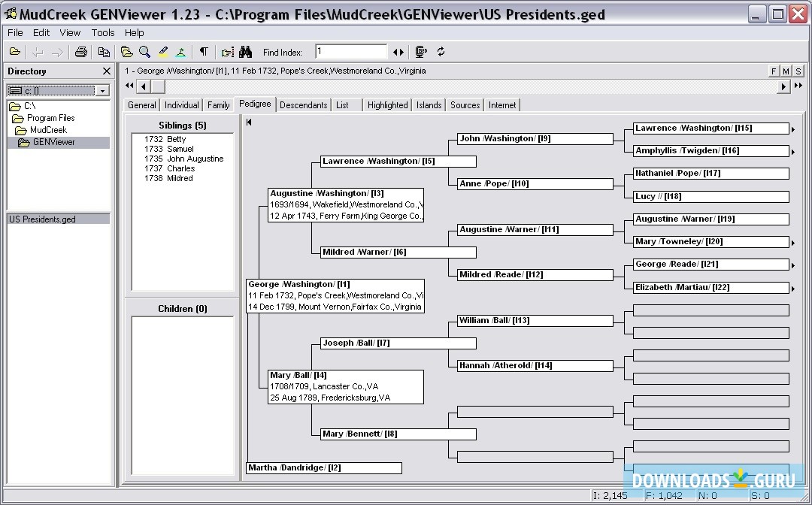
Task: Click the Back navigation arrow icon
Action: pyautogui.click(x=38, y=52)
